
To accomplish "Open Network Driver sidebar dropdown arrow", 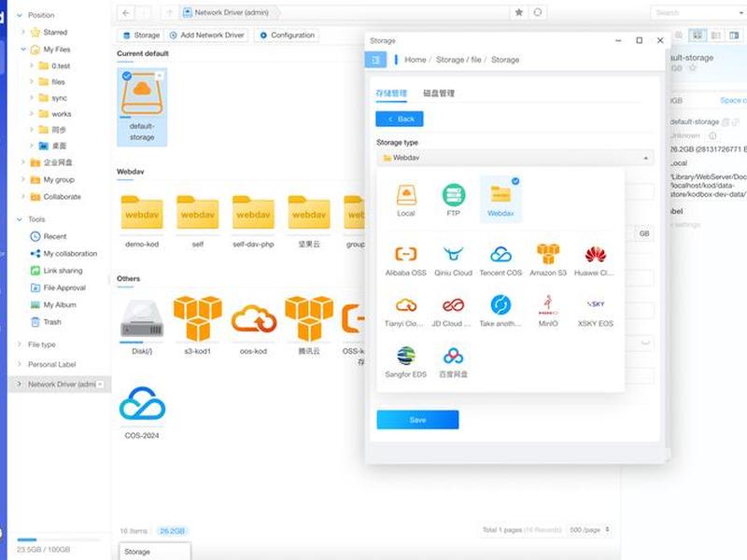I will pyautogui.click(x=100, y=385).
